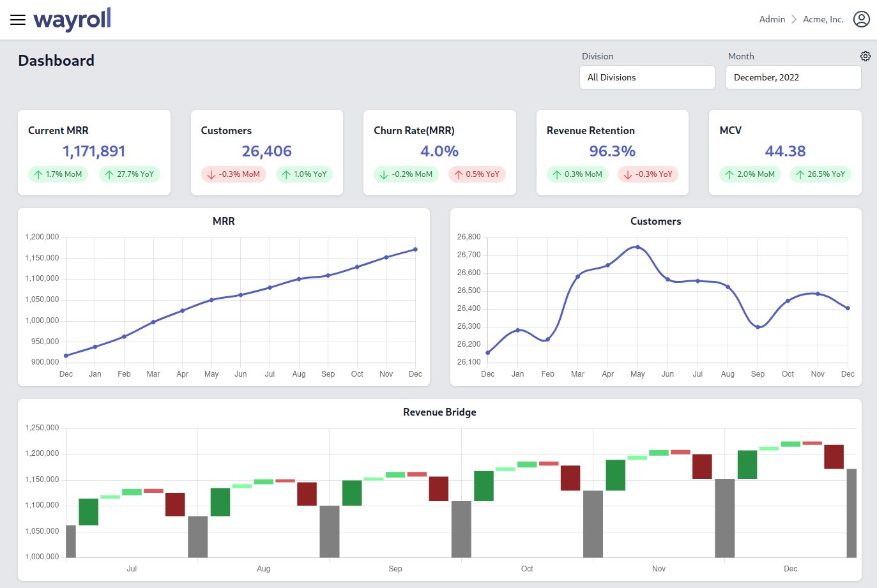Click the 27.7% YoY badge on Current MRR
Image resolution: width=877 pixels, height=588 pixels.
[130, 174]
